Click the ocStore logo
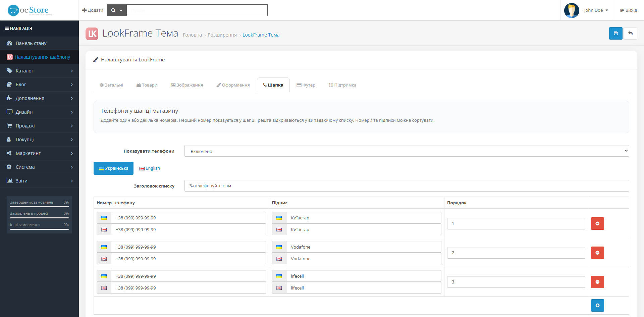 (30, 10)
